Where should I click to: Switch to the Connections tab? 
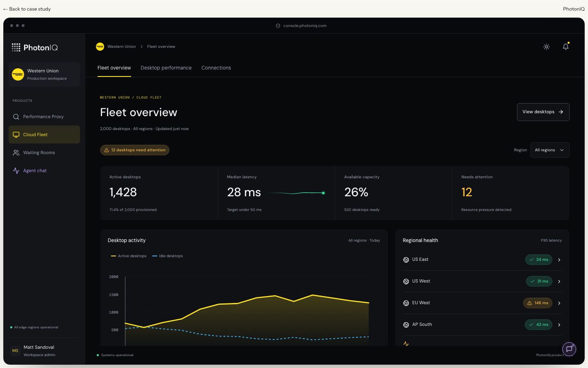[x=216, y=68]
